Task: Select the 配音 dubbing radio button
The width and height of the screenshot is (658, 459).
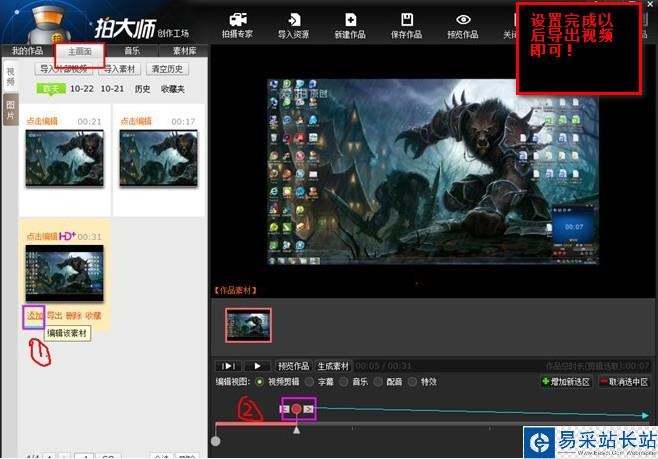Action: (x=378, y=382)
